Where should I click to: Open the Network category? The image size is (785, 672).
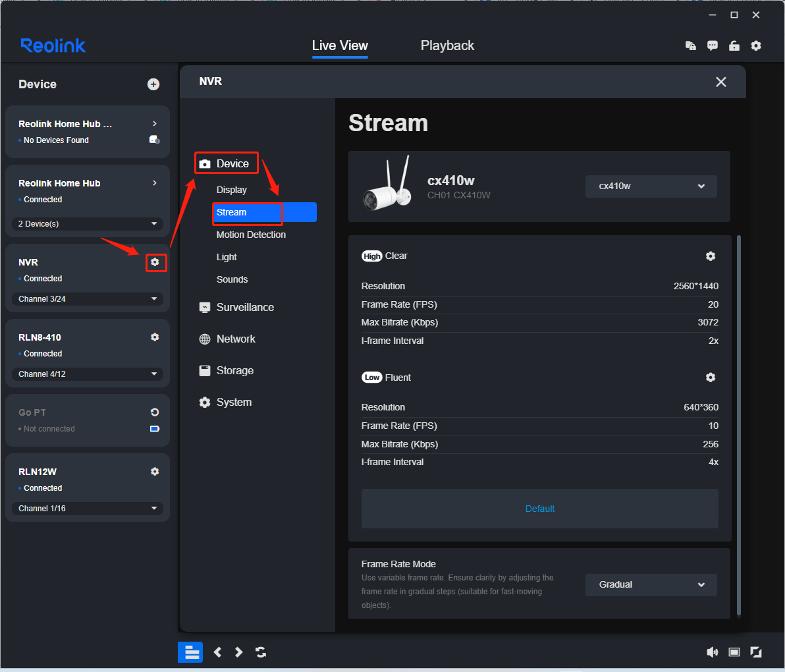point(227,339)
